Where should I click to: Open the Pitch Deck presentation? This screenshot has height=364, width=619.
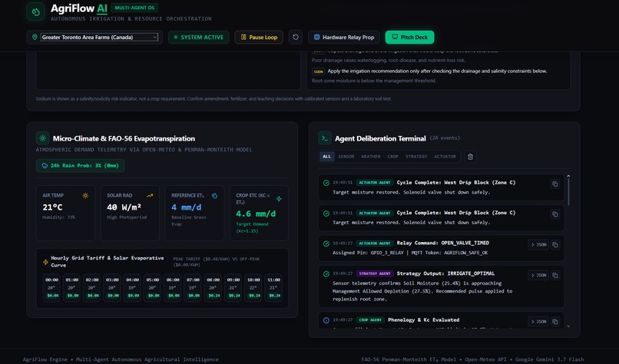410,37
